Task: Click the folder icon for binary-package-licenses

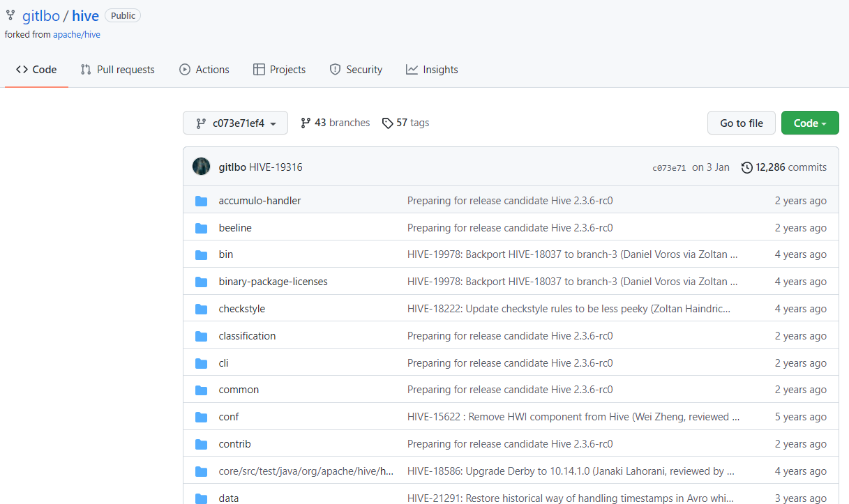Action: click(202, 282)
